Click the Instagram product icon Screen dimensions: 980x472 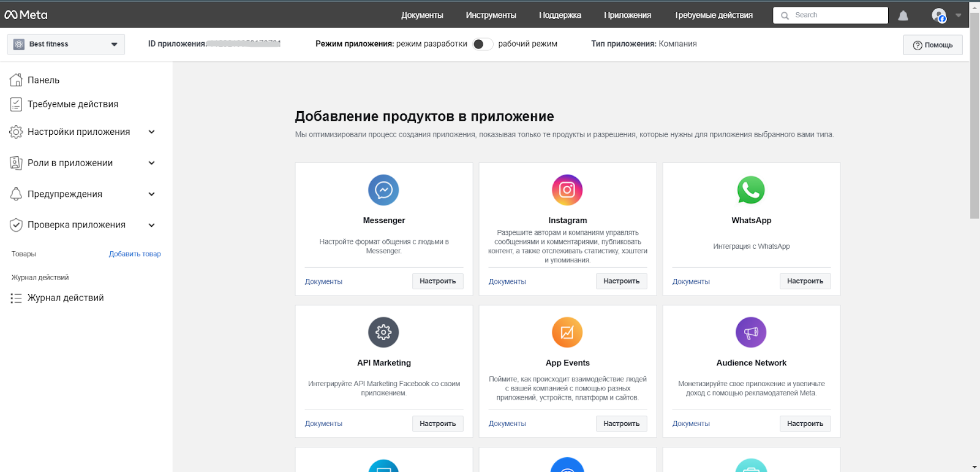tap(567, 190)
